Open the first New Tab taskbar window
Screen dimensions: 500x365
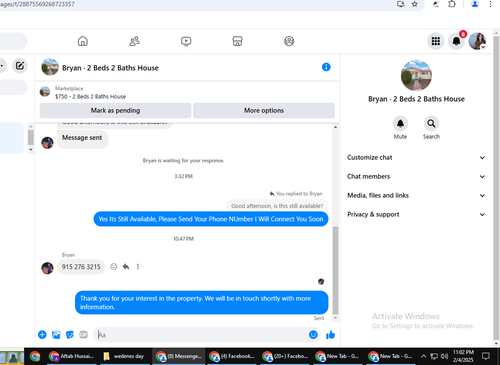[338, 356]
